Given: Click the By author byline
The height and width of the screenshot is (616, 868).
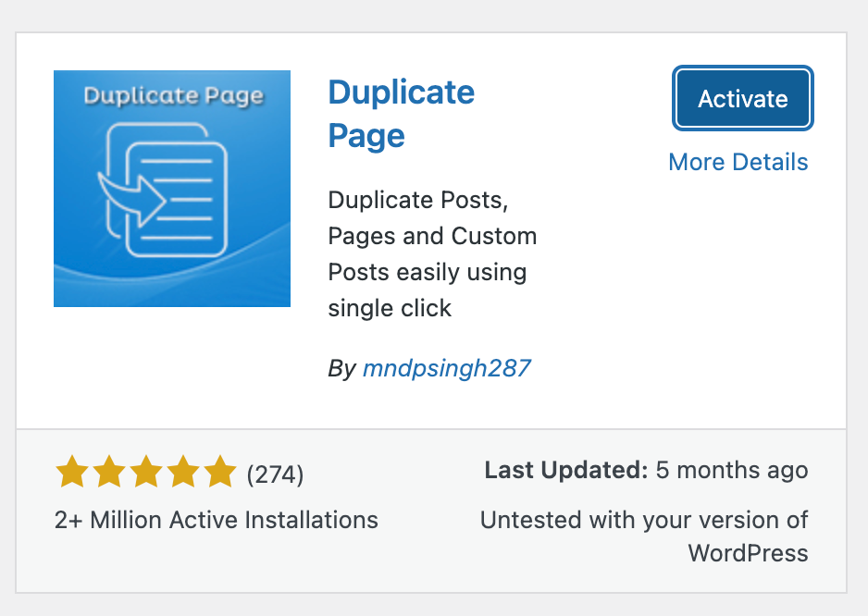Looking at the screenshot, I should coord(342,367).
